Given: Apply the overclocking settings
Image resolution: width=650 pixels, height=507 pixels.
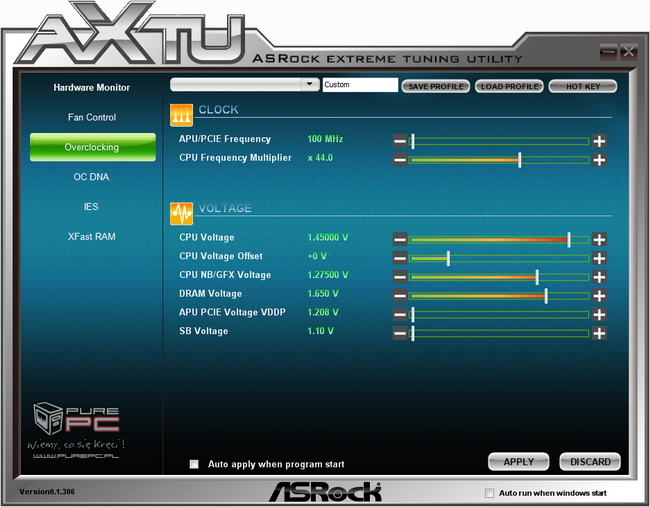Looking at the screenshot, I should click(519, 462).
